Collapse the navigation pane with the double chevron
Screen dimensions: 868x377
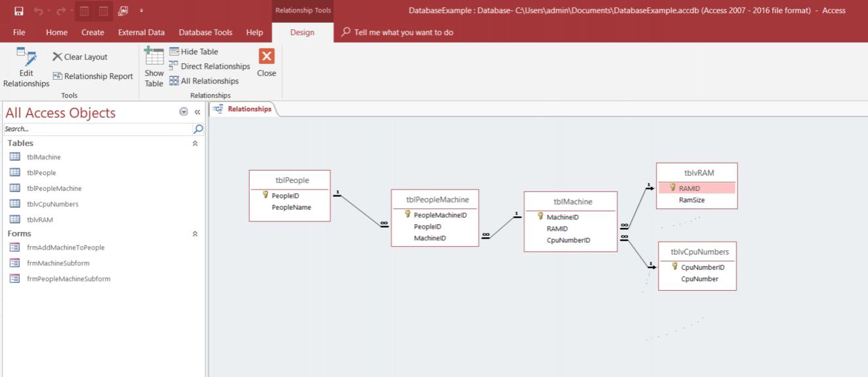coord(197,112)
